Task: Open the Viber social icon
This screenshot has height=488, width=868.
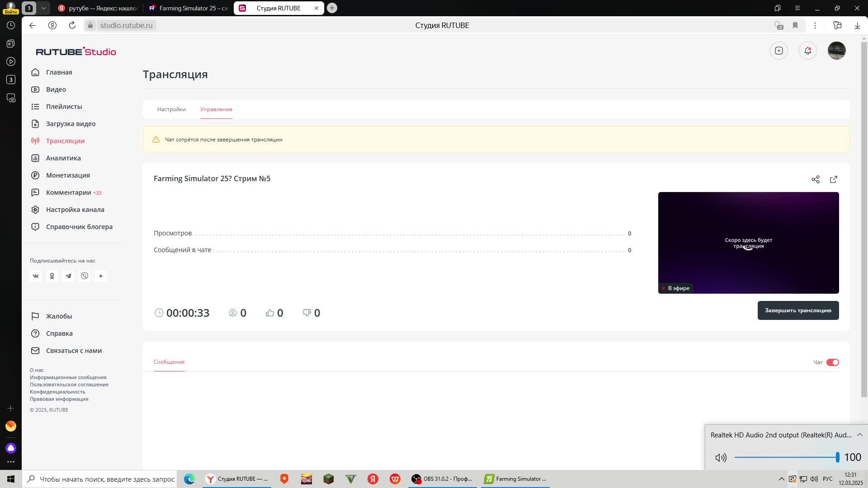Action: point(85,276)
